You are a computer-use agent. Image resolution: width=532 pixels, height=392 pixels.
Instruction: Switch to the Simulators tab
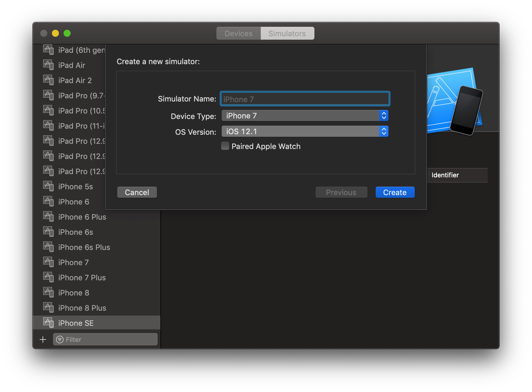287,34
